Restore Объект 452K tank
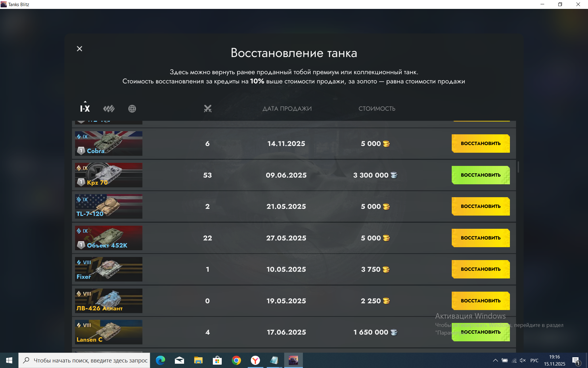 (480, 238)
